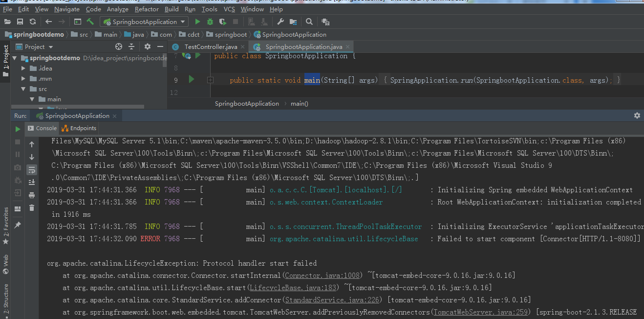This screenshot has width=644, height=319.
Task: Click the locate/scroll from source target icon
Action: (118, 46)
